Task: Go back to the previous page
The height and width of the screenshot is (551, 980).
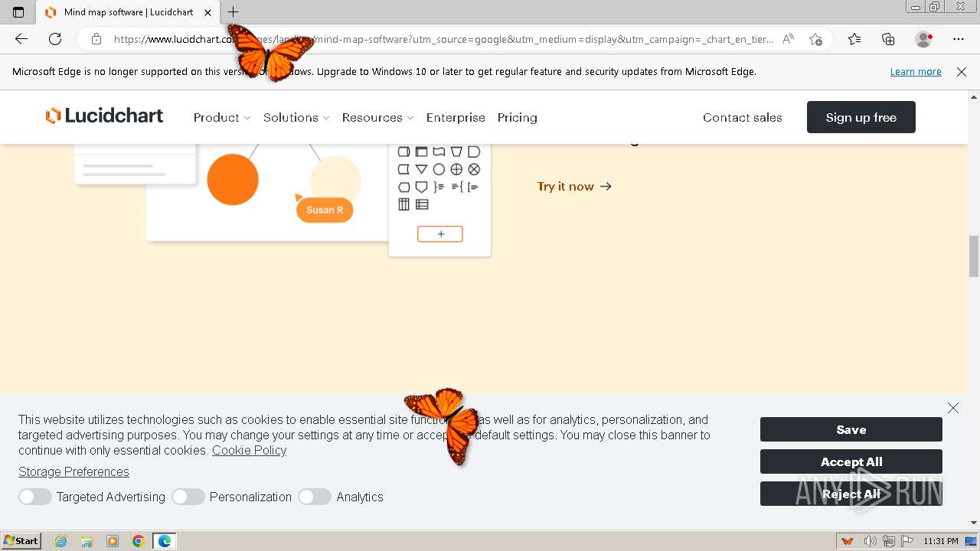Action: (x=21, y=39)
